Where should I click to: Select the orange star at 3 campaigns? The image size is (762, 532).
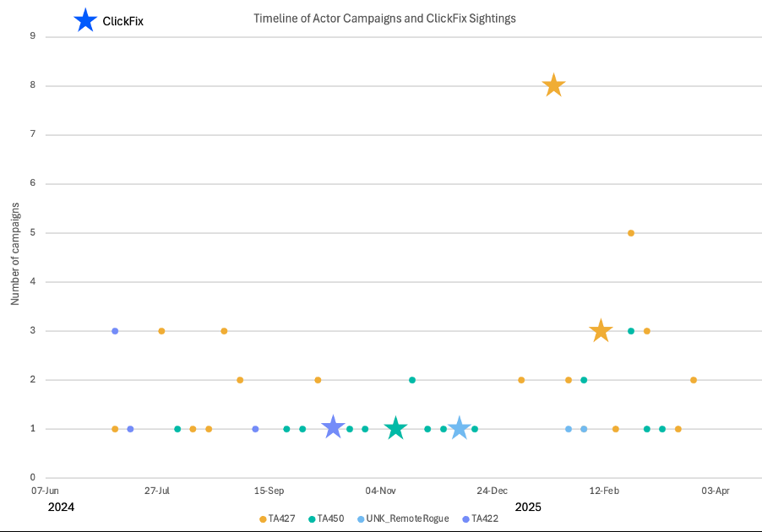pos(601,331)
